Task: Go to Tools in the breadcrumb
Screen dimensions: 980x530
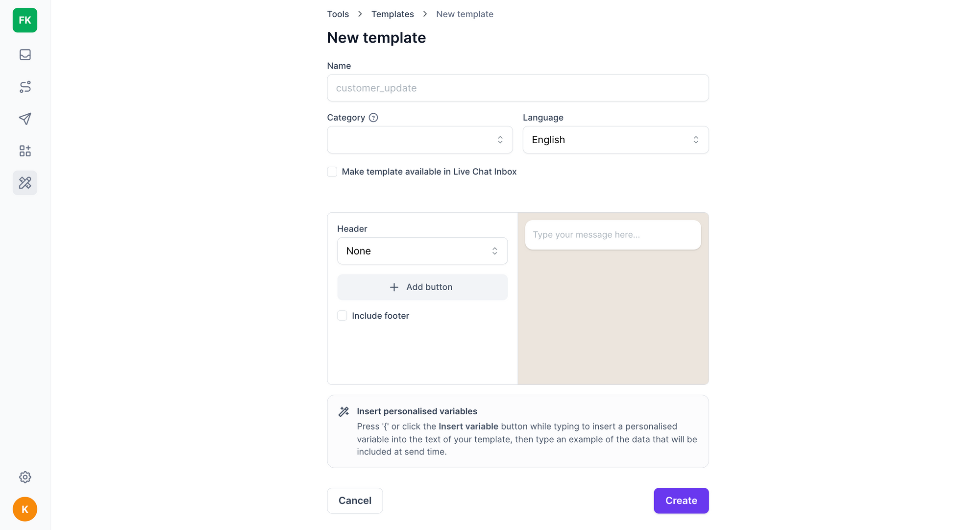Action: click(x=338, y=14)
